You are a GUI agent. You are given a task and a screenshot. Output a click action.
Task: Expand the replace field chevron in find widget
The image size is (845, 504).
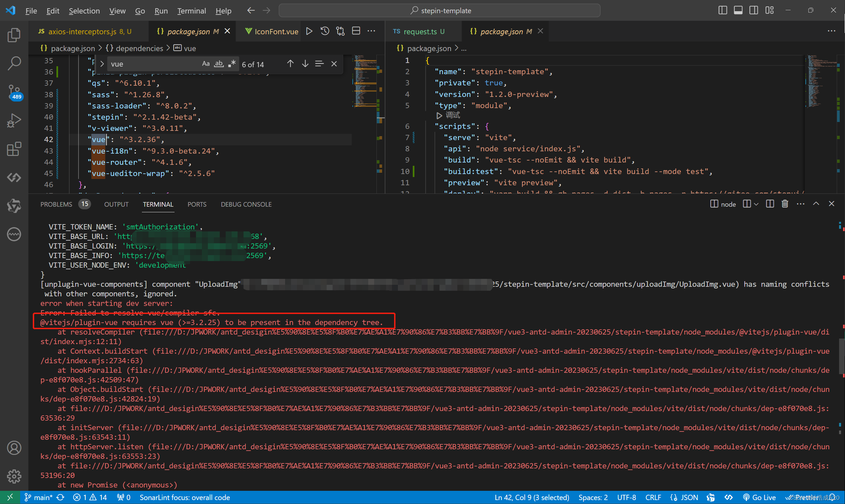click(x=102, y=64)
